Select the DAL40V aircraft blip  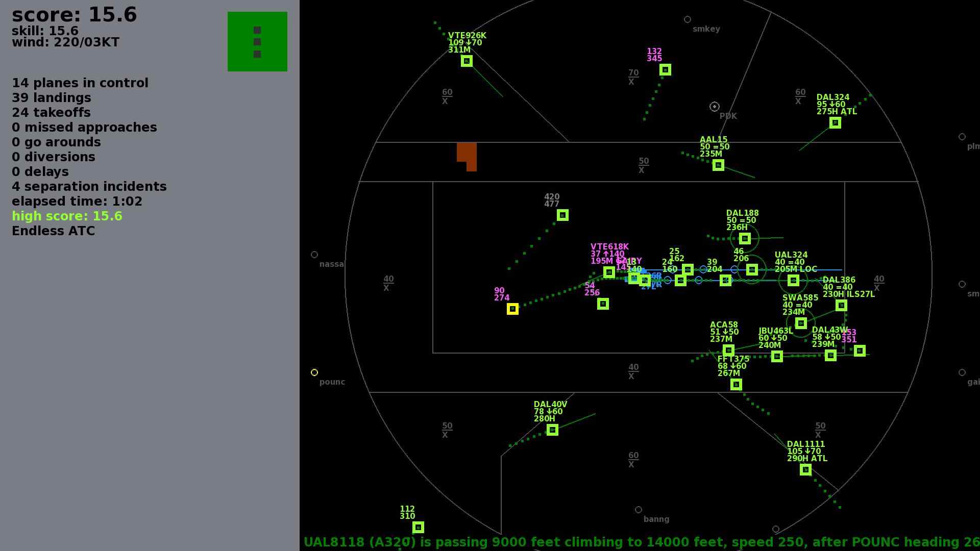(x=552, y=430)
